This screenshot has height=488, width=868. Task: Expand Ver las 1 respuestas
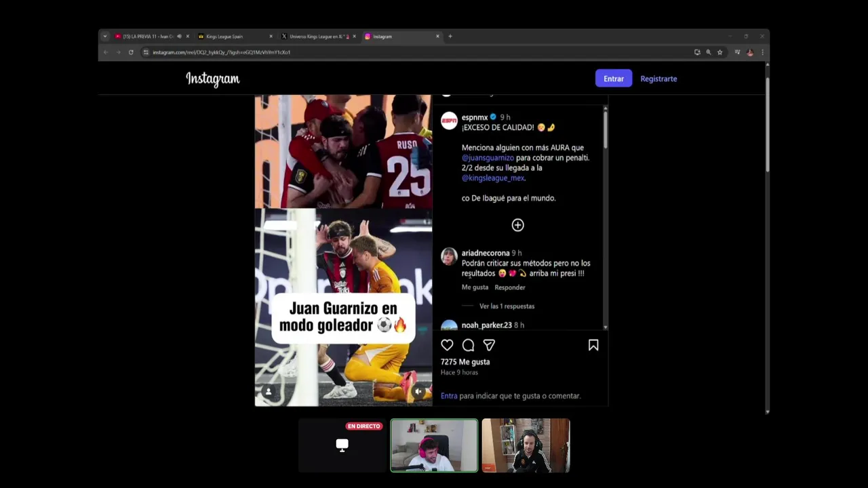coord(507,306)
